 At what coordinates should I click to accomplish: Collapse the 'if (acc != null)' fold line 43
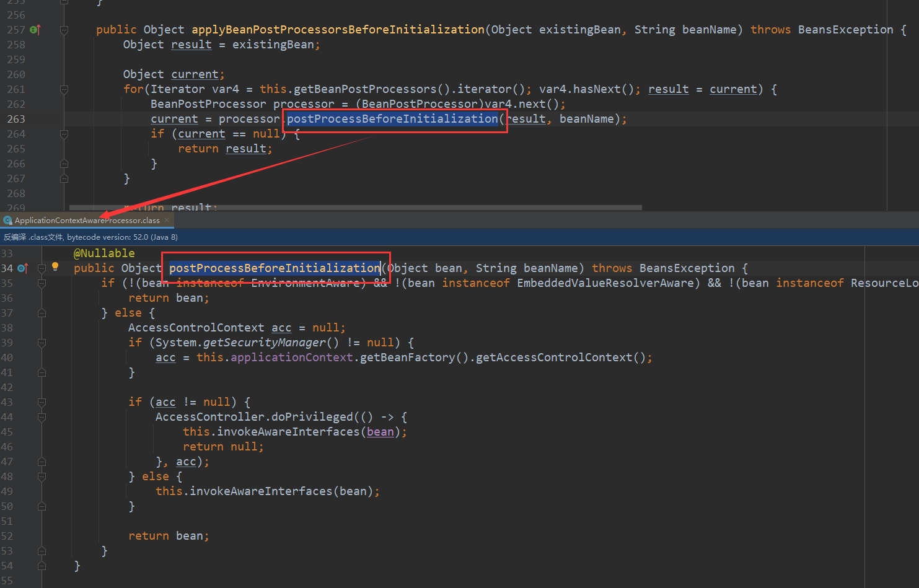click(42, 402)
